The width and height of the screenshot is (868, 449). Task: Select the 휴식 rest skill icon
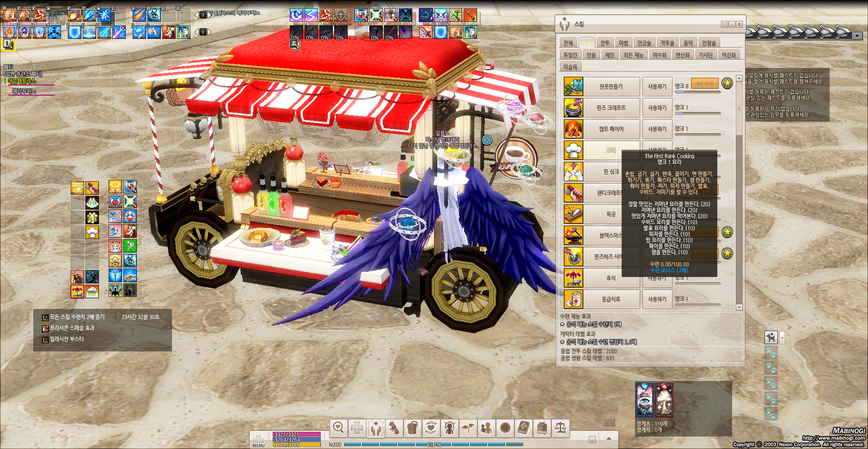(x=574, y=278)
